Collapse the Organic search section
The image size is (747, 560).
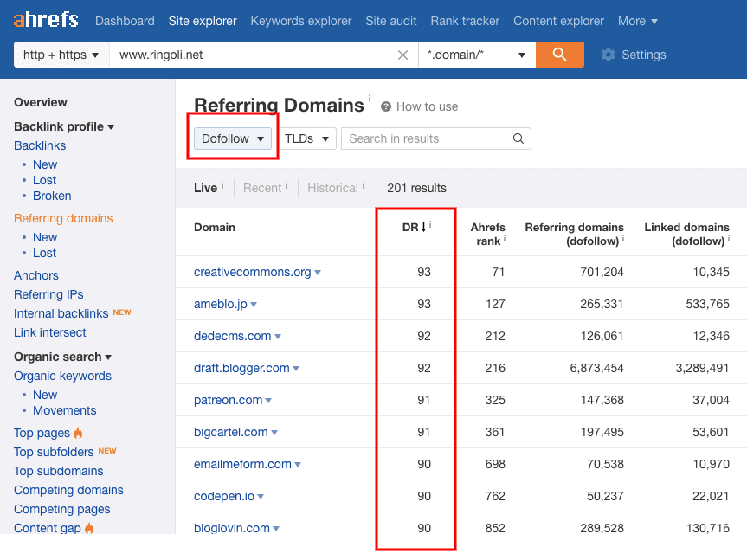coord(62,357)
